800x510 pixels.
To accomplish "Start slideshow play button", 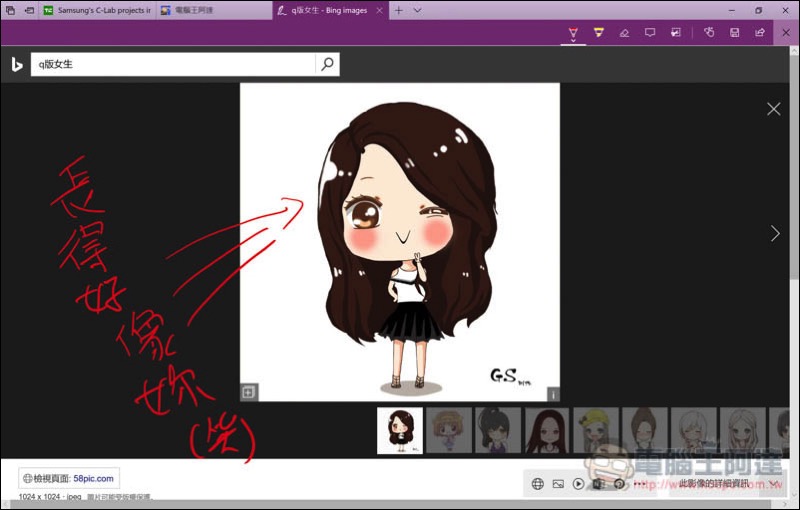I will [x=578, y=484].
